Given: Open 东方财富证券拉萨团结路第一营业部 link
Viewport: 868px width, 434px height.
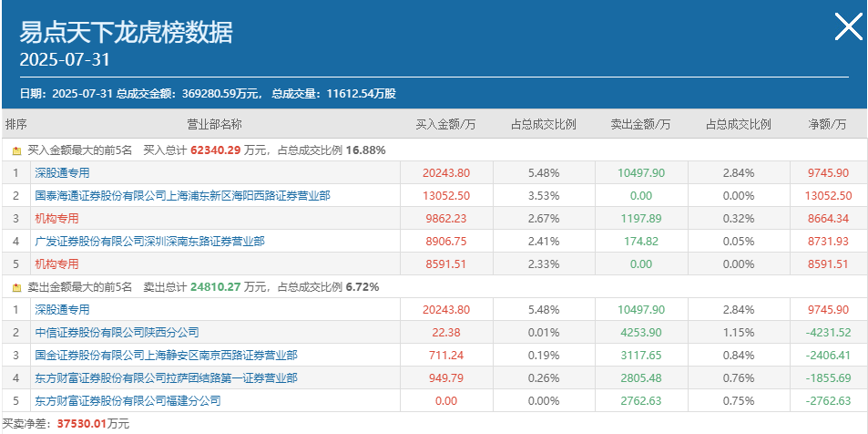Looking at the screenshot, I should [166, 378].
